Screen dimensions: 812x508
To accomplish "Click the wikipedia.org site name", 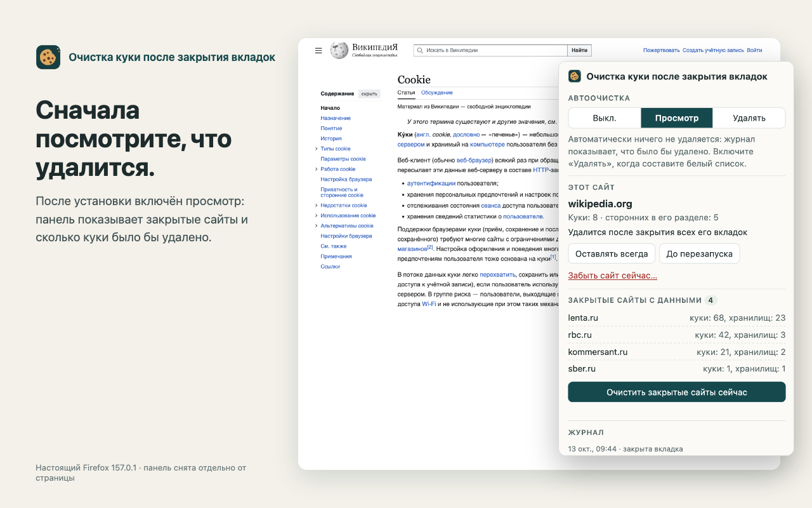I will (600, 204).
